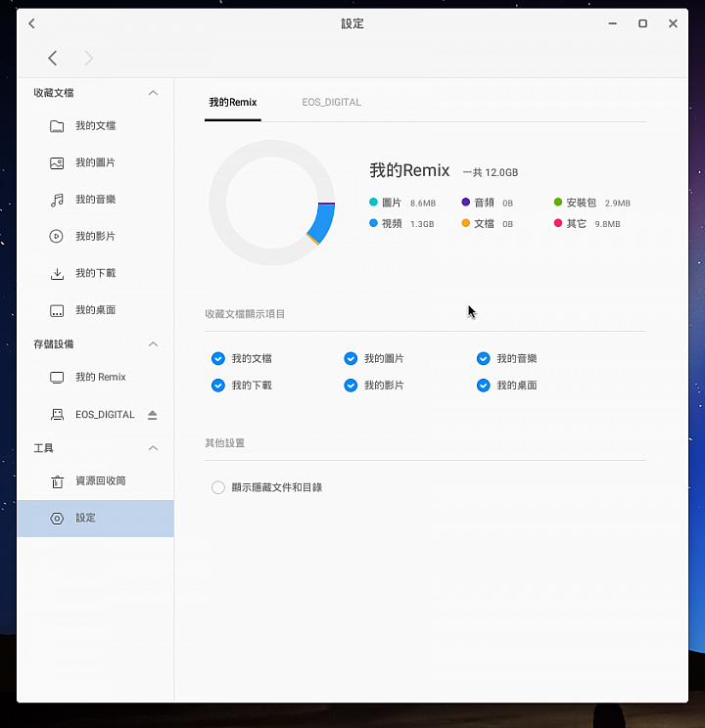Switch to EOS_DIGITAL tab
Viewport: 705px width, 728px height.
click(331, 102)
